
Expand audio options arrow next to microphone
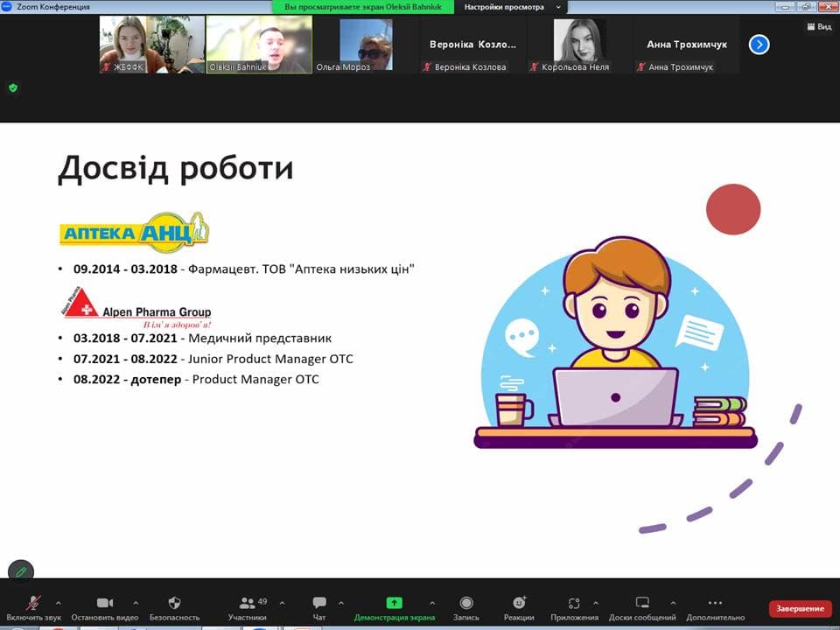58,603
